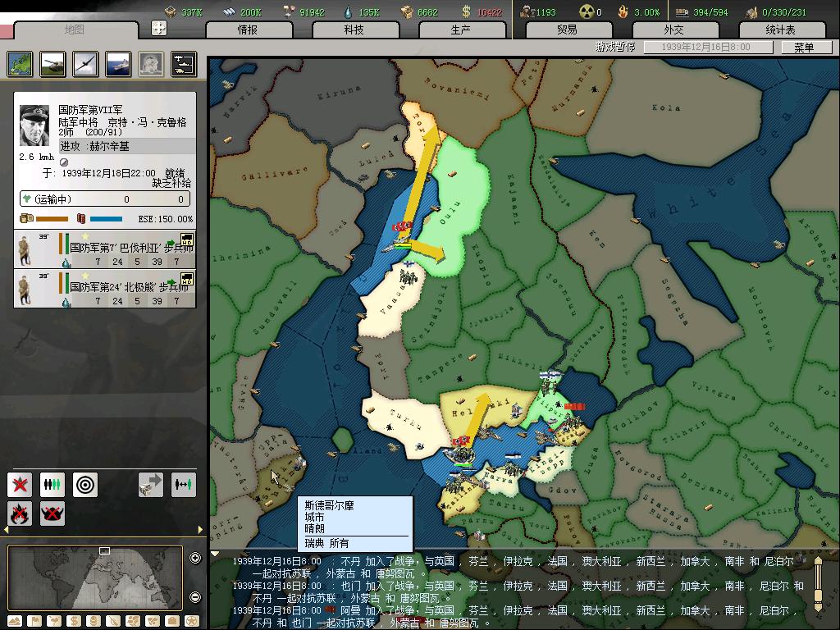
Task: Open the 科技 technology tab
Action: [354, 30]
